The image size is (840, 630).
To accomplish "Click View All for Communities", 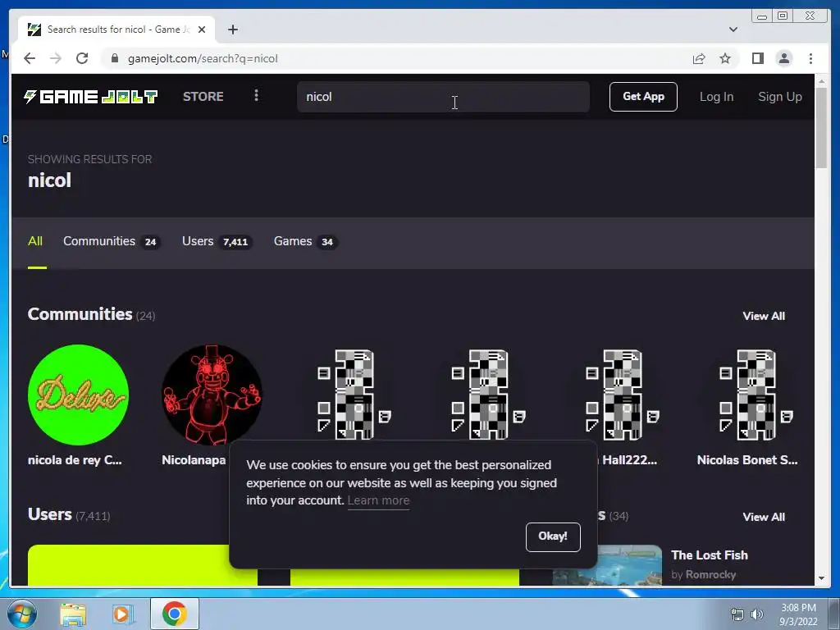I will [764, 316].
